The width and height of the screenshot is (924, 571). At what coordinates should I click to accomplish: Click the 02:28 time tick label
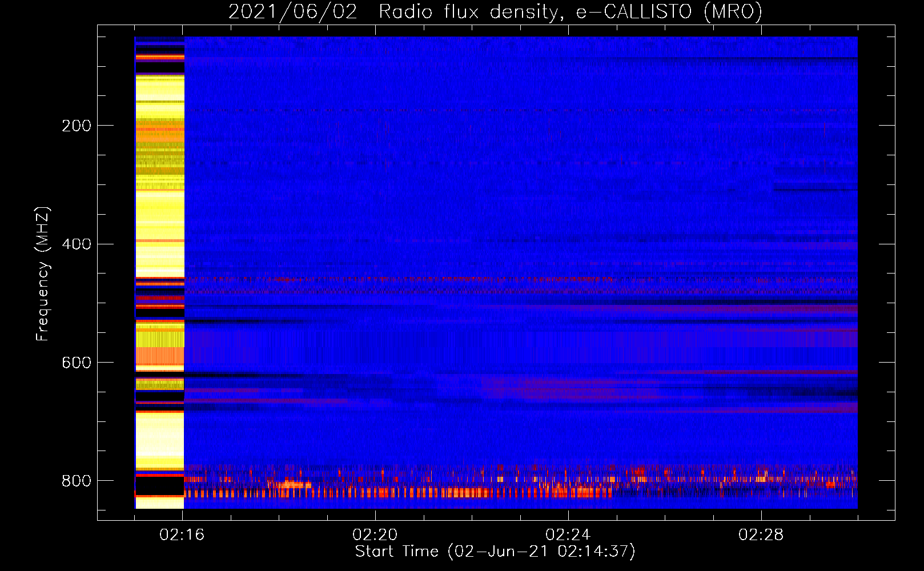761,535
